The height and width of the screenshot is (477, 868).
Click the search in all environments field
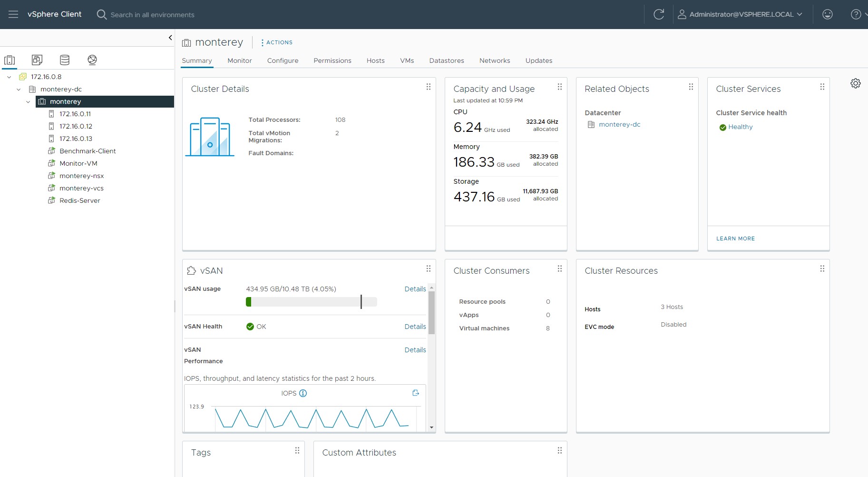pos(152,15)
